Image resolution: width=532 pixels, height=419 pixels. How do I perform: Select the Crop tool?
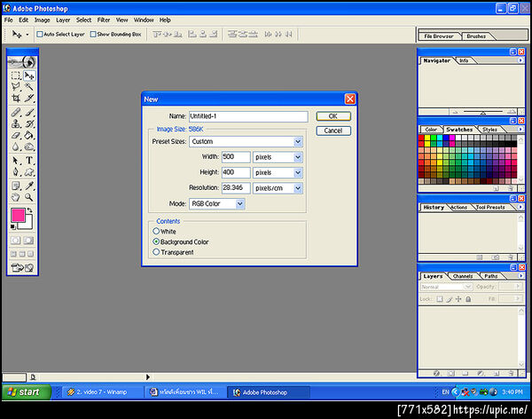(16, 99)
